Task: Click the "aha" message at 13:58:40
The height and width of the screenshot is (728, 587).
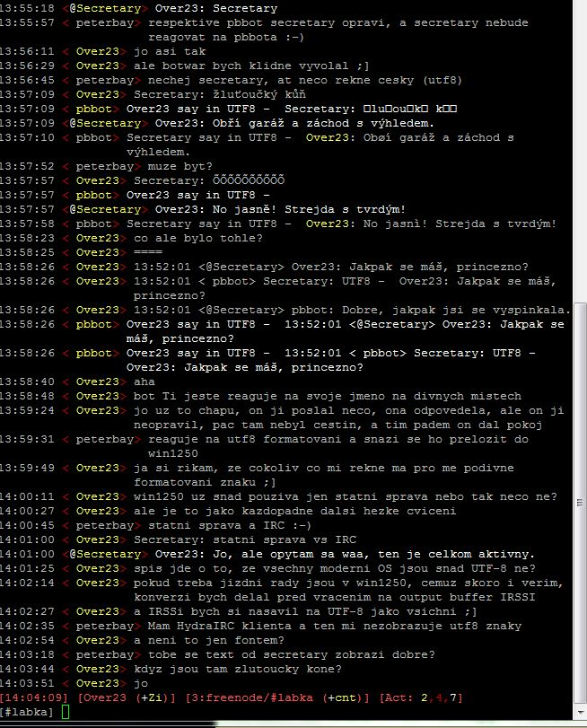Action: pyautogui.click(x=144, y=382)
